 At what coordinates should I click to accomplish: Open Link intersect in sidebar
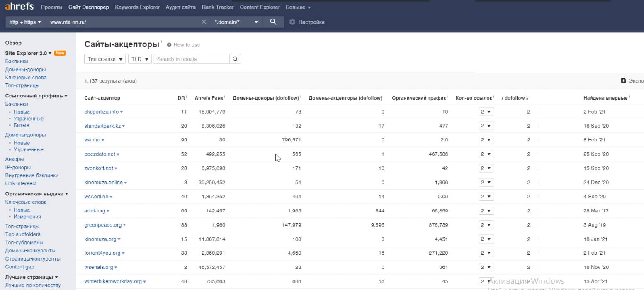coord(21,183)
